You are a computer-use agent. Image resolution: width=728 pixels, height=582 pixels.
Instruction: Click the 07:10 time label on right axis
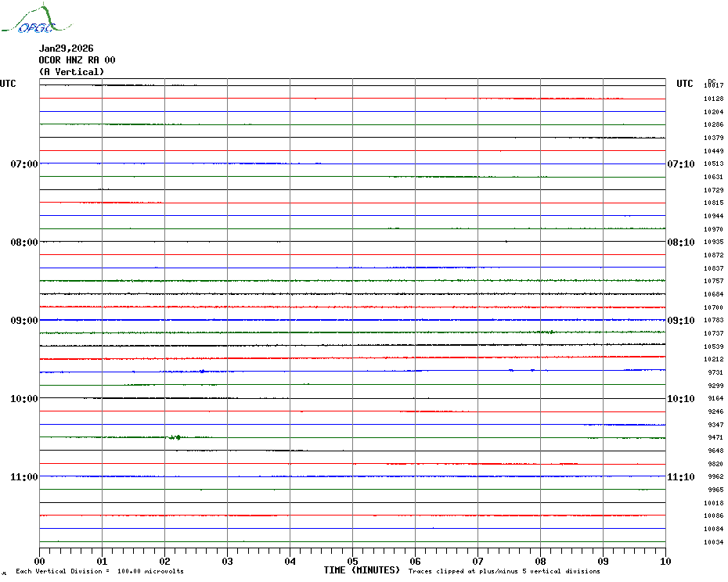[x=680, y=164]
